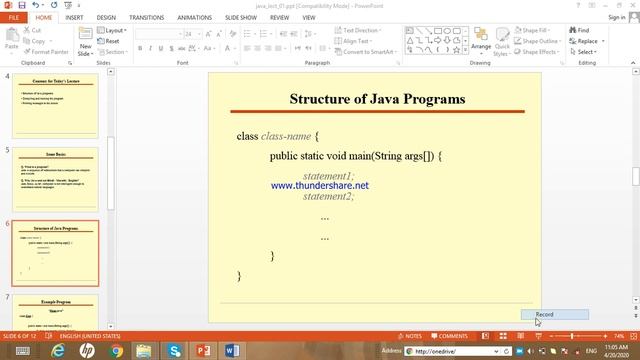Switch to Slide Sorter view icon
The height and width of the screenshot is (360, 640).
[503, 336]
